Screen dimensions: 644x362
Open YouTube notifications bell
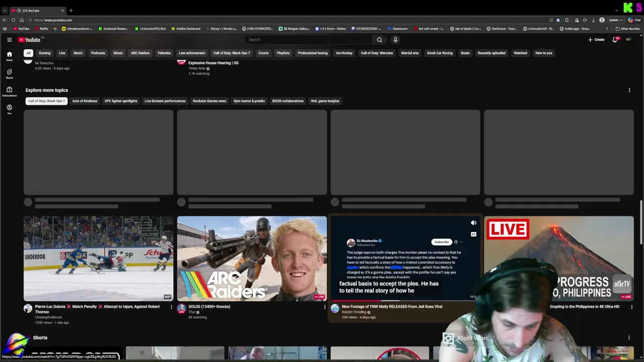615,39
